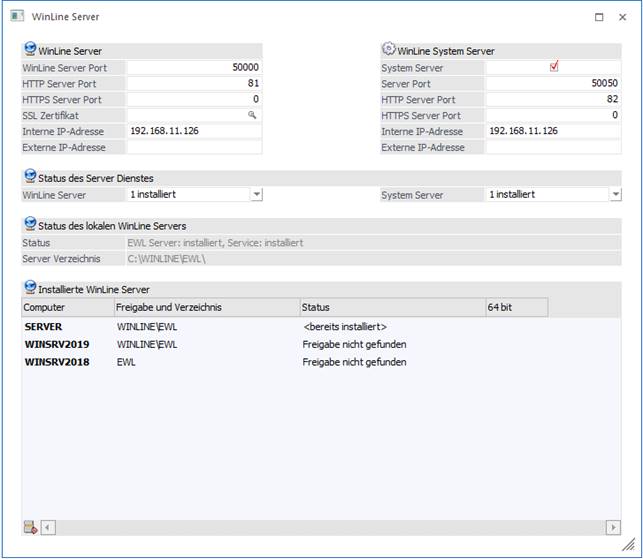Open the WinLine Server status dropdown
Screen dimensions: 643x559
click(256, 195)
